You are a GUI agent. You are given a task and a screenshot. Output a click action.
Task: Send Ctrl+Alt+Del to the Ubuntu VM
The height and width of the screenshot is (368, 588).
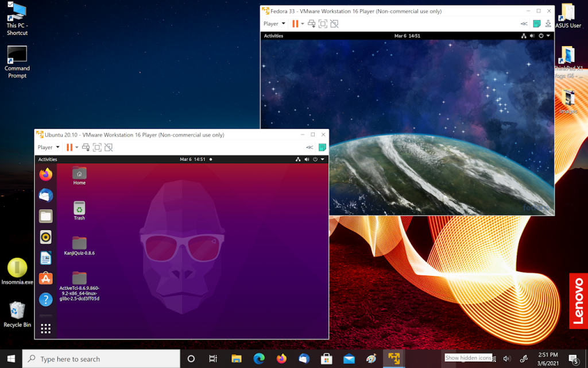point(86,147)
